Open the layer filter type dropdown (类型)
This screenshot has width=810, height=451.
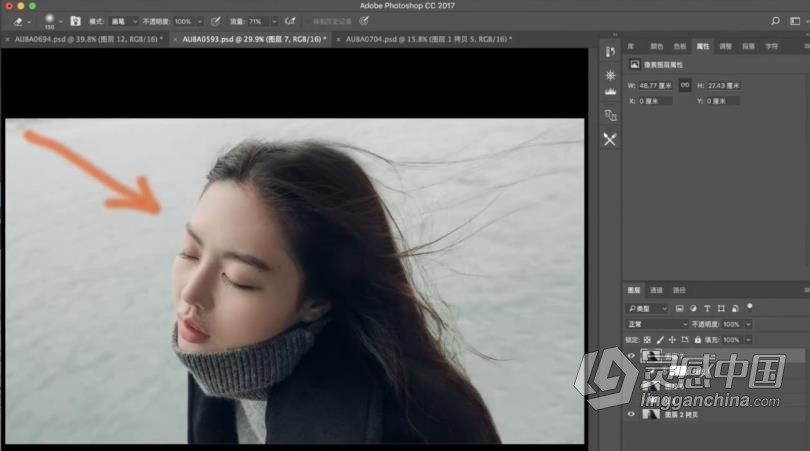tap(647, 308)
